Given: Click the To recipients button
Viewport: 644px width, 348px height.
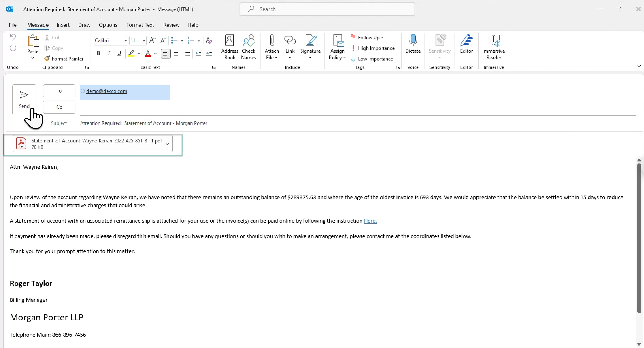Looking at the screenshot, I should tap(59, 91).
